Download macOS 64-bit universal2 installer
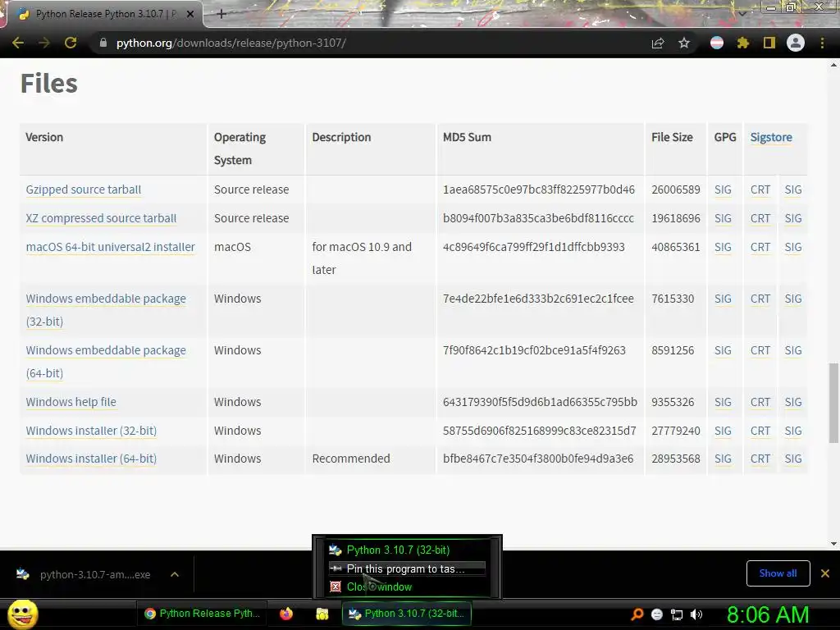Image resolution: width=840 pixels, height=630 pixels. pyautogui.click(x=111, y=247)
